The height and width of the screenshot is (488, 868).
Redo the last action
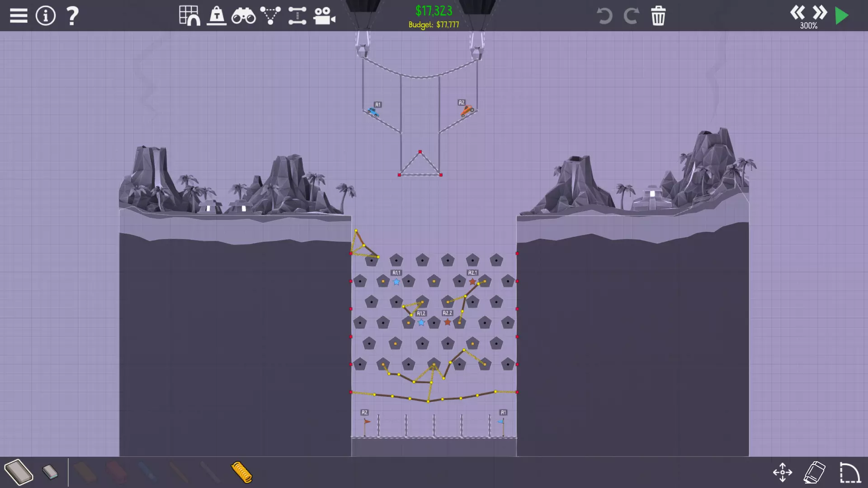click(631, 16)
